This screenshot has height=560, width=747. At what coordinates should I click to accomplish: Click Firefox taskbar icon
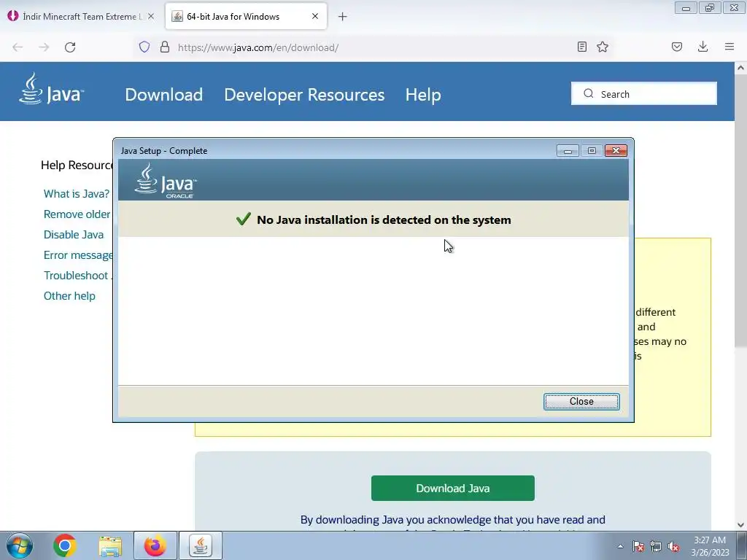pos(155,545)
